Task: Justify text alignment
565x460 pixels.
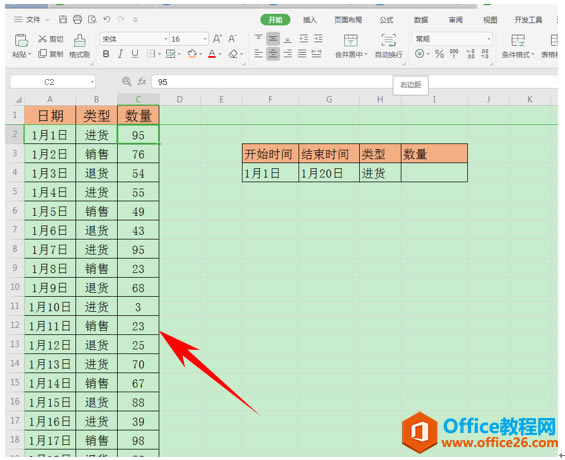Action: (x=302, y=54)
